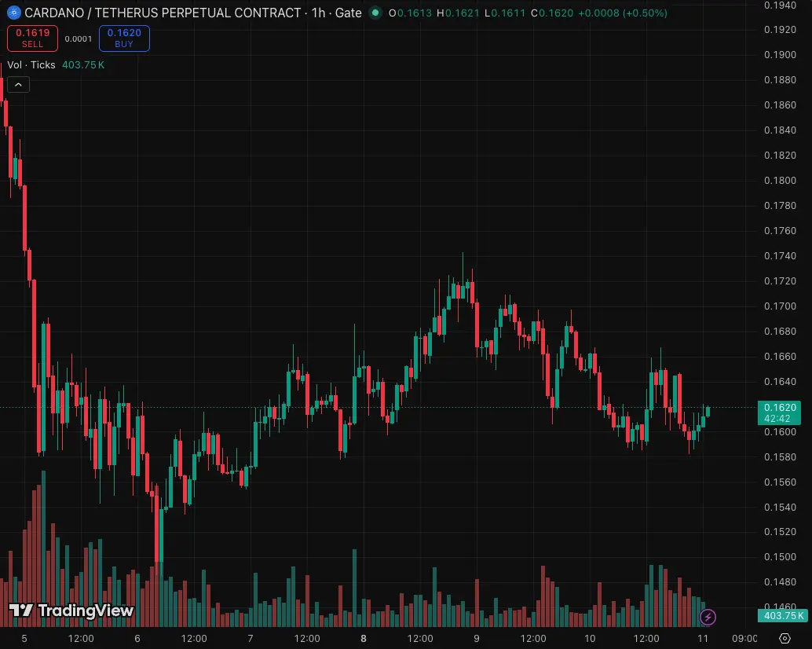Click the Cardano / TetherUS Perpetual Contract title
The image size is (812, 649).
(163, 13)
